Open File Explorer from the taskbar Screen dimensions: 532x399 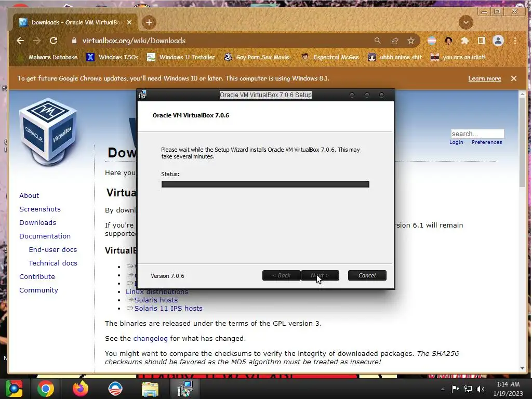(x=150, y=389)
